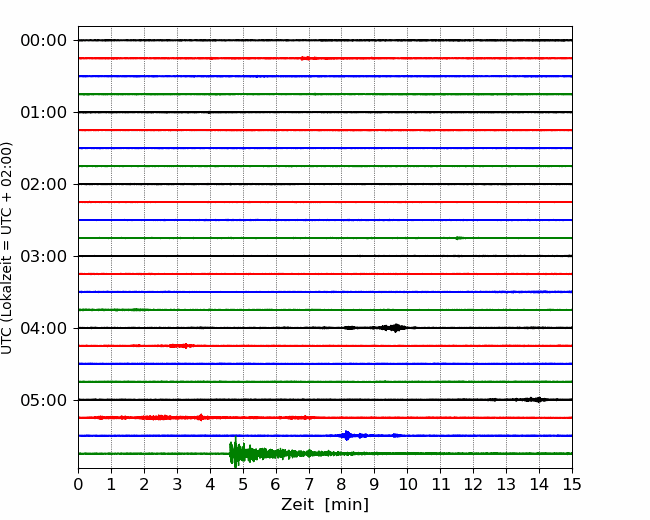The height and width of the screenshot is (520, 650).
Task: Click x-axis tick label 3
Action: [x=177, y=484]
